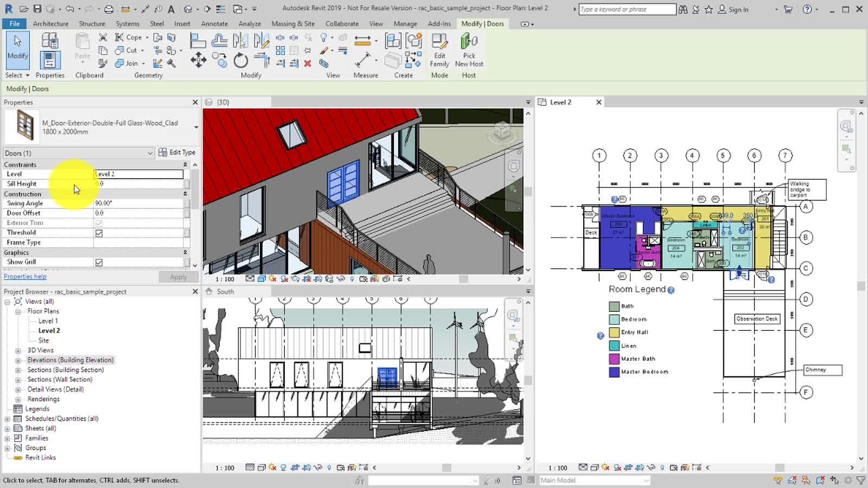The height and width of the screenshot is (488, 868).
Task: Collapse the Floor Plans tree branch
Action: pos(19,311)
